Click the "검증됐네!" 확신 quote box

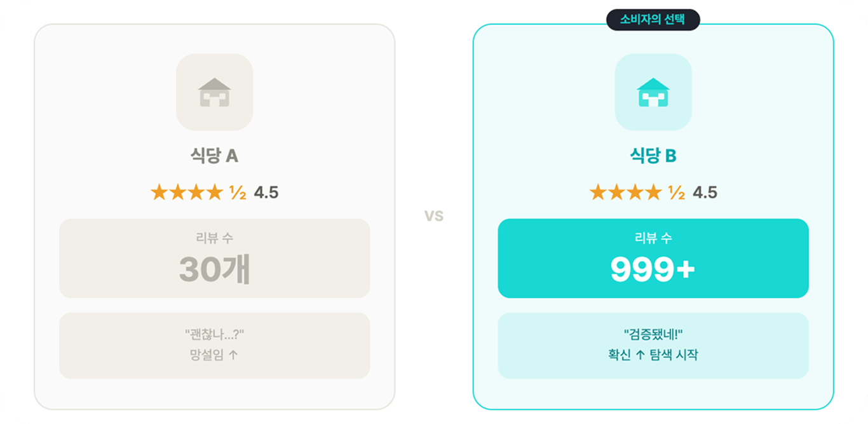point(653,346)
